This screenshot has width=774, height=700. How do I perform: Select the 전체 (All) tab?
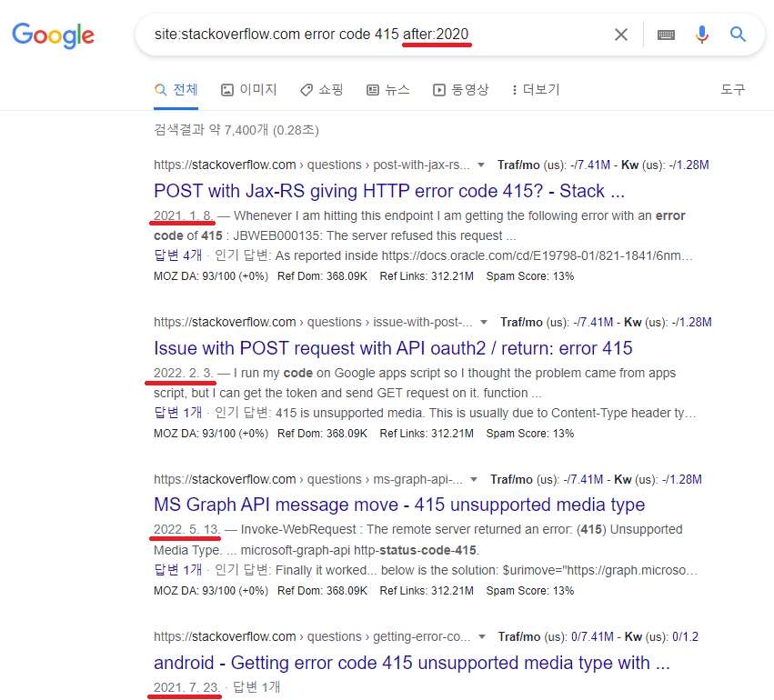tap(176, 90)
